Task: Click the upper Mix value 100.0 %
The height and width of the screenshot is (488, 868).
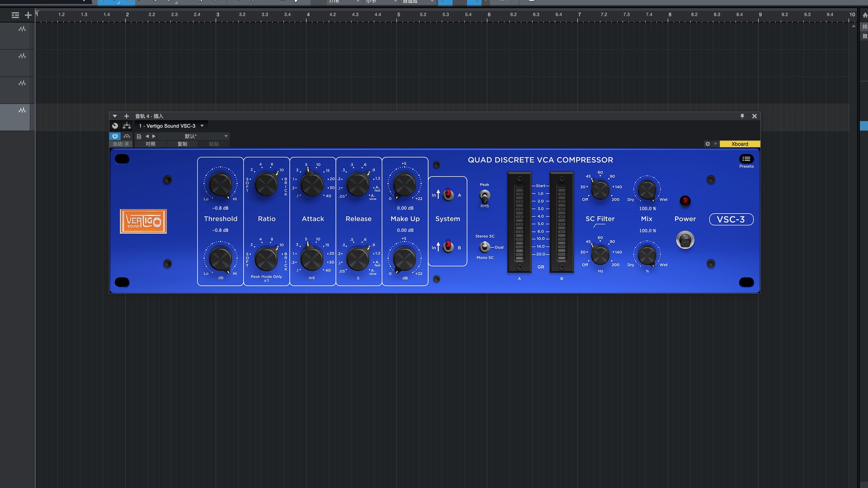Action: point(647,209)
